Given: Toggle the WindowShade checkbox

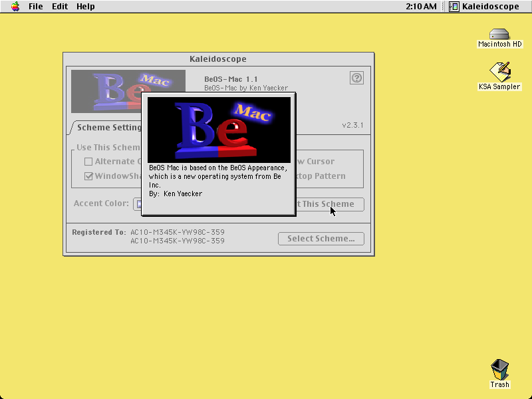Looking at the screenshot, I should click(88, 176).
